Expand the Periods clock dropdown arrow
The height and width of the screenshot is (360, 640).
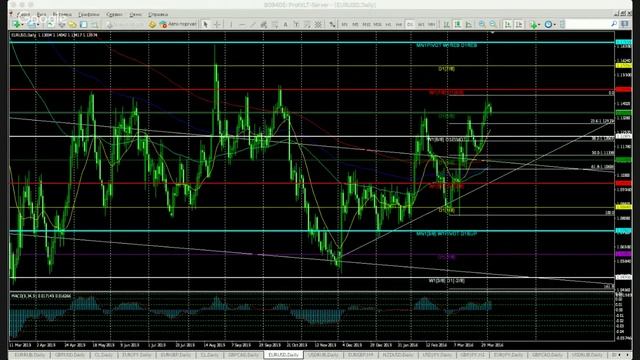[x=555, y=25]
